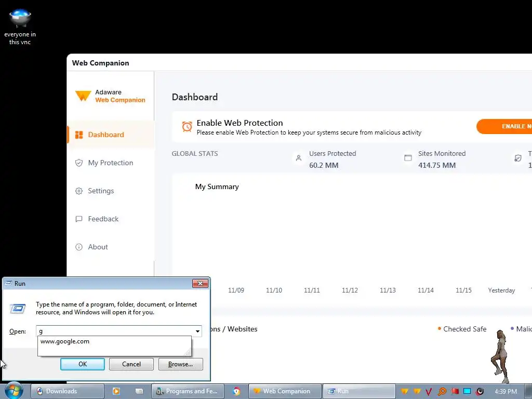This screenshot has height=399, width=532.
Task: Click the Checked Safe legend entry
Action: (x=462, y=329)
